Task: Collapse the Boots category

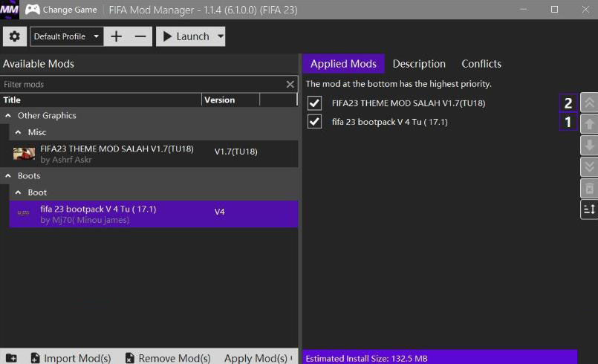Action: pos(8,176)
